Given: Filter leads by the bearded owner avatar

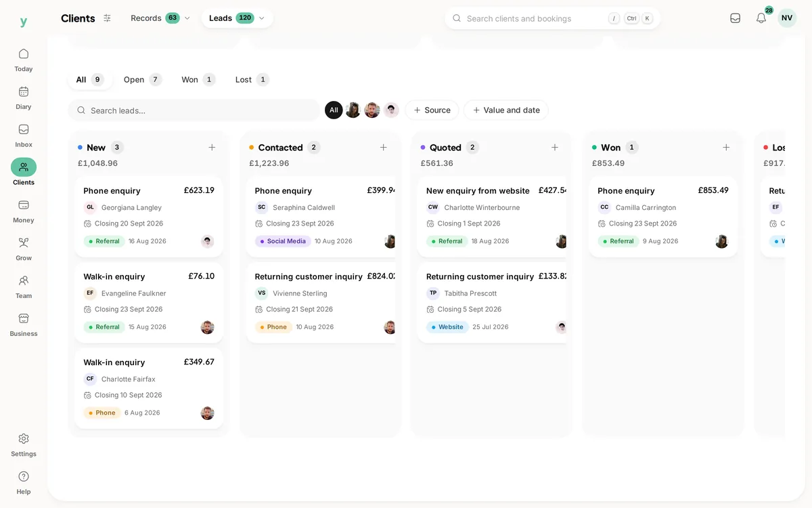Looking at the screenshot, I should click(x=372, y=110).
